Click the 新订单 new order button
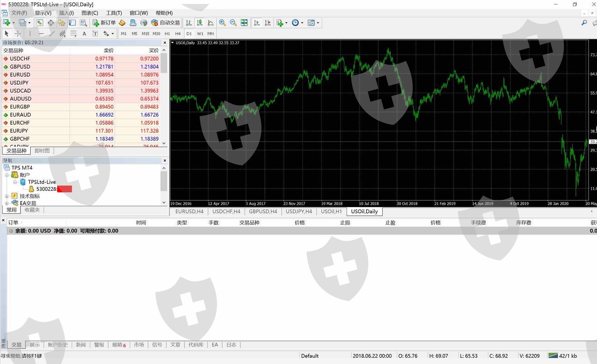 [104, 23]
